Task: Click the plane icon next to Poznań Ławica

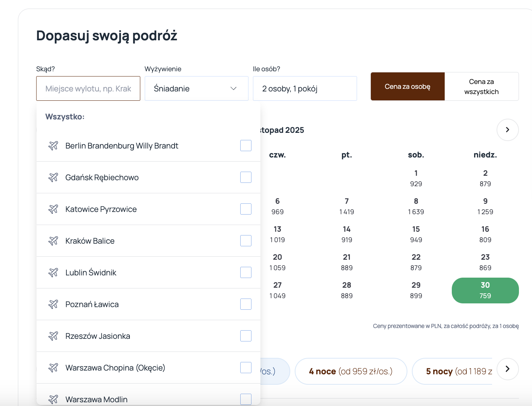Action: [x=53, y=304]
